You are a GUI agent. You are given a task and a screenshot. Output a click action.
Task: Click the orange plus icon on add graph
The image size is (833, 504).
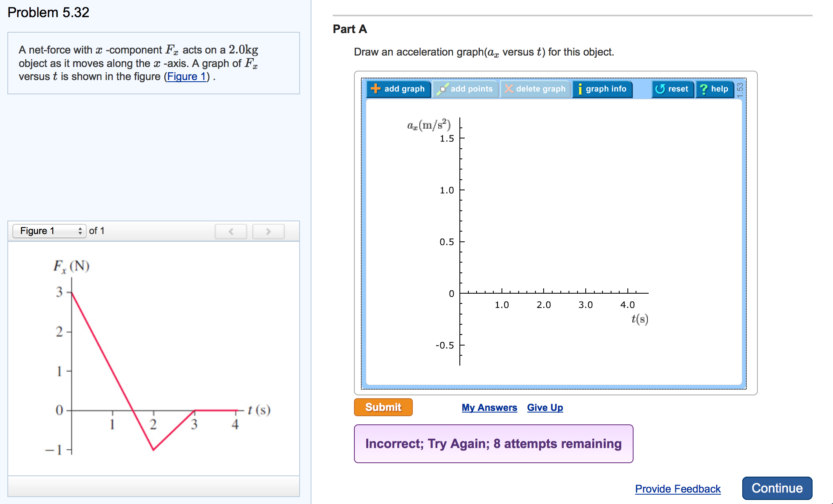(x=375, y=89)
